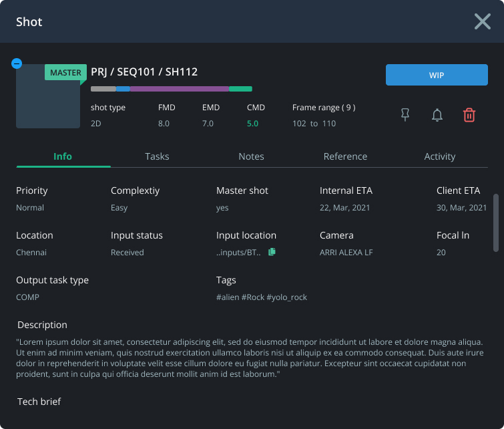Open the Notes tab
Screen dimensions: 504x429
(x=251, y=156)
